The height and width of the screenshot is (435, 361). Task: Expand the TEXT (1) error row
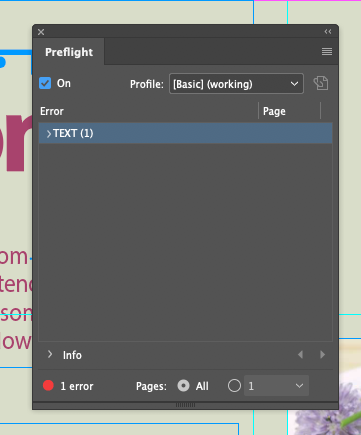(49, 134)
